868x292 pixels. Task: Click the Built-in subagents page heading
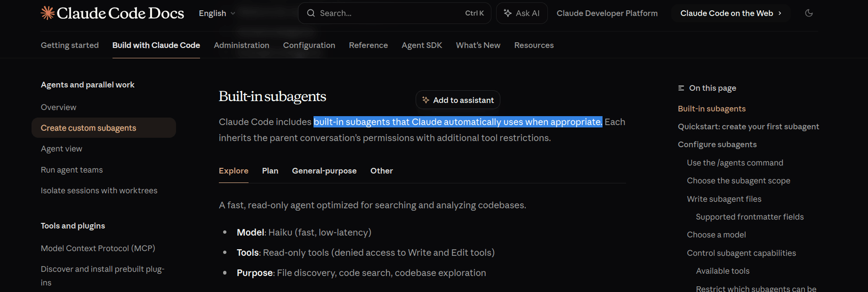coord(273,96)
